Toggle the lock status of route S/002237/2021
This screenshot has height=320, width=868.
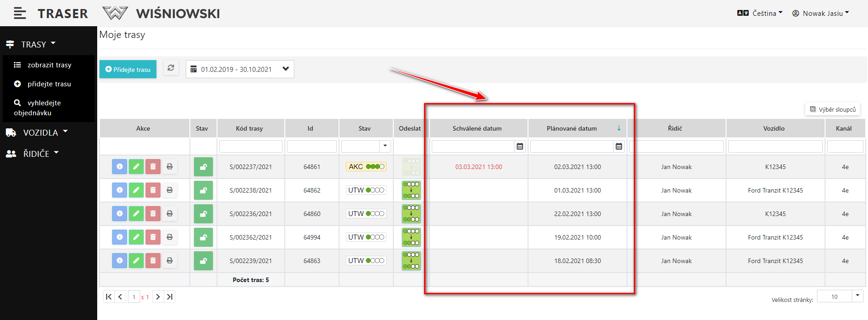203,167
